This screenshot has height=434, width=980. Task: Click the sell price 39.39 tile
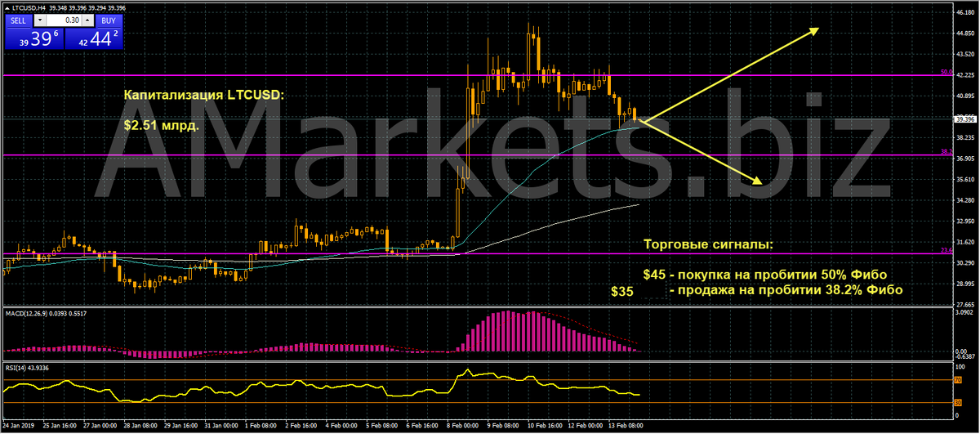click(33, 38)
